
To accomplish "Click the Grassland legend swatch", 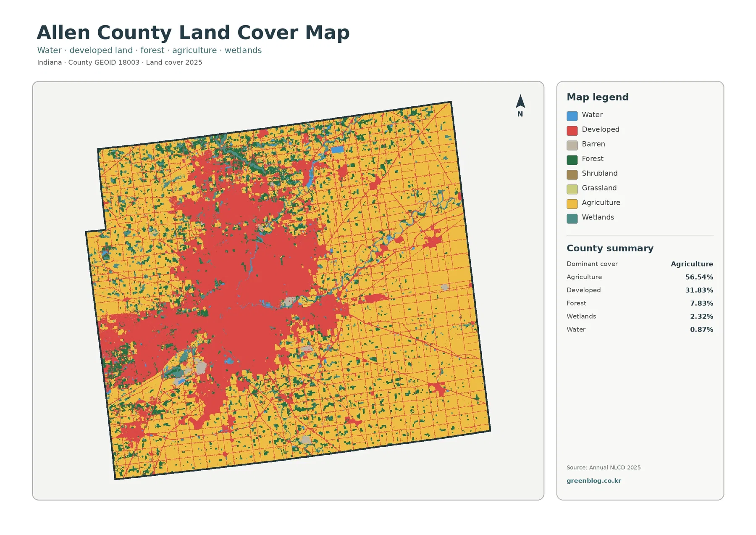I will (572, 189).
